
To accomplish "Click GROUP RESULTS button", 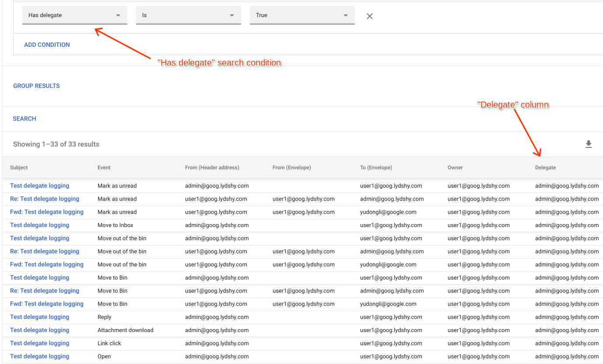I will click(36, 86).
